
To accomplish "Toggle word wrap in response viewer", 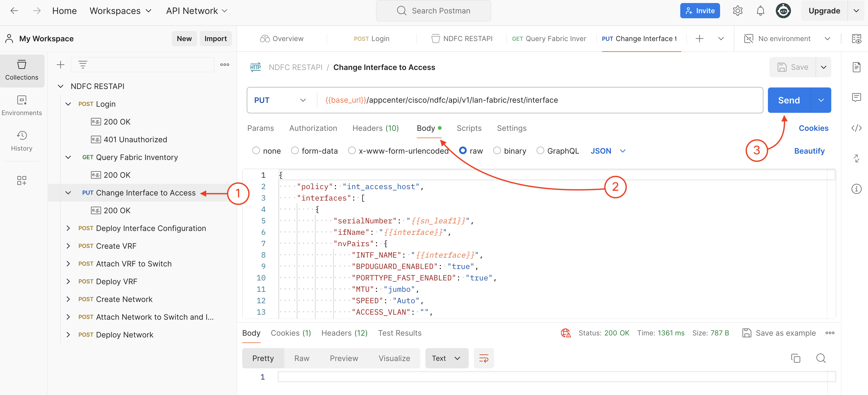I will (484, 358).
